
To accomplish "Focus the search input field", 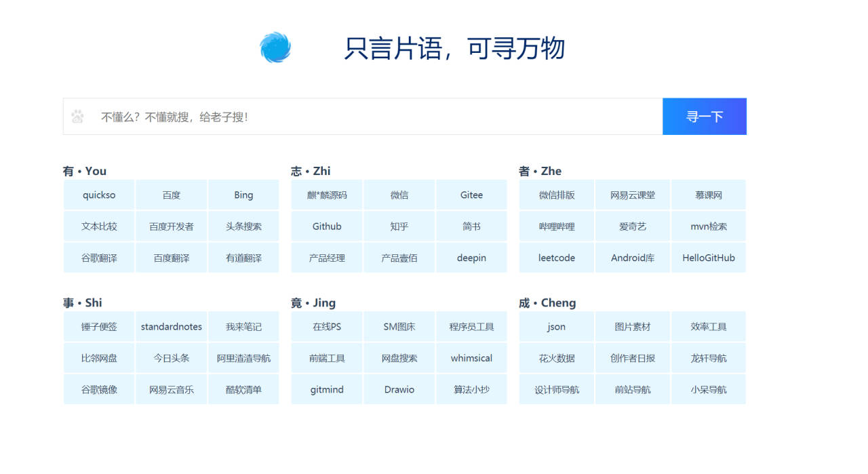I will (x=363, y=117).
